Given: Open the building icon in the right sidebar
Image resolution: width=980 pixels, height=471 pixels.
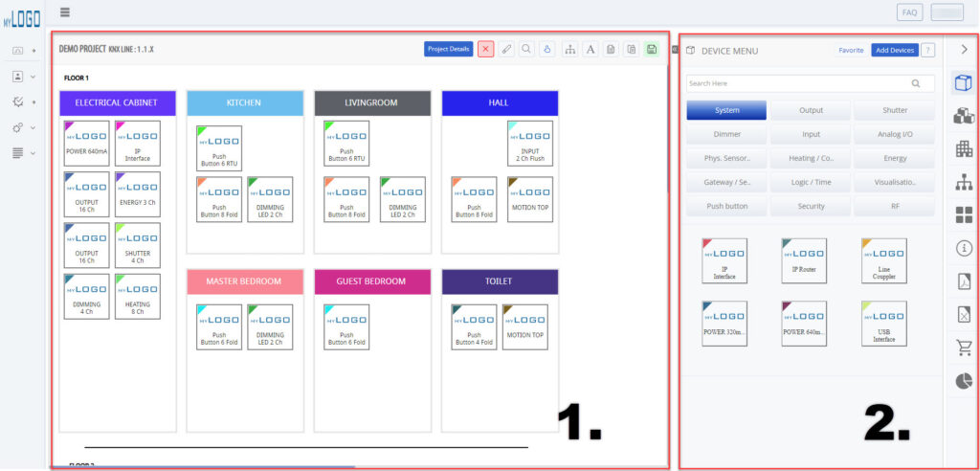Looking at the screenshot, I should click(x=964, y=149).
